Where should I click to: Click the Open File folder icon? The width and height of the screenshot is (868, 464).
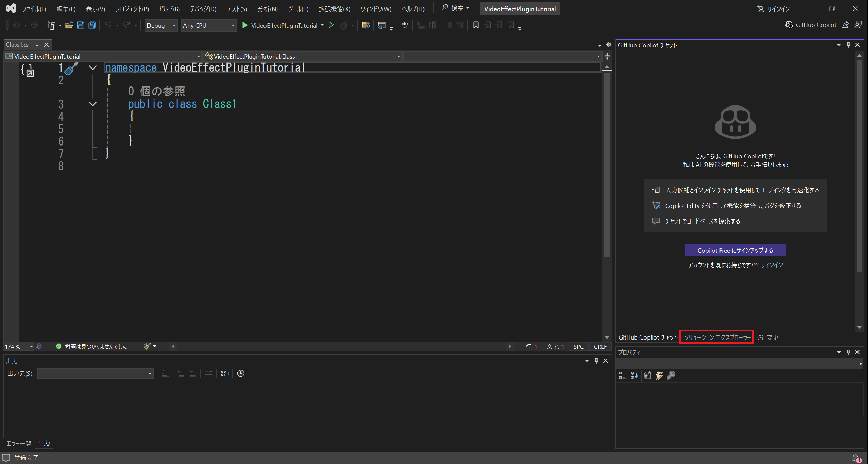click(69, 25)
